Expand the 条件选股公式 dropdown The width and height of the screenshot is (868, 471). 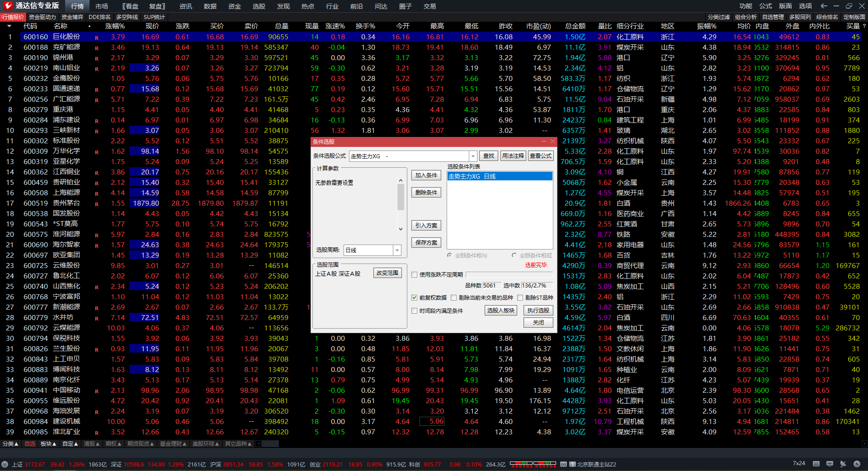coord(473,156)
